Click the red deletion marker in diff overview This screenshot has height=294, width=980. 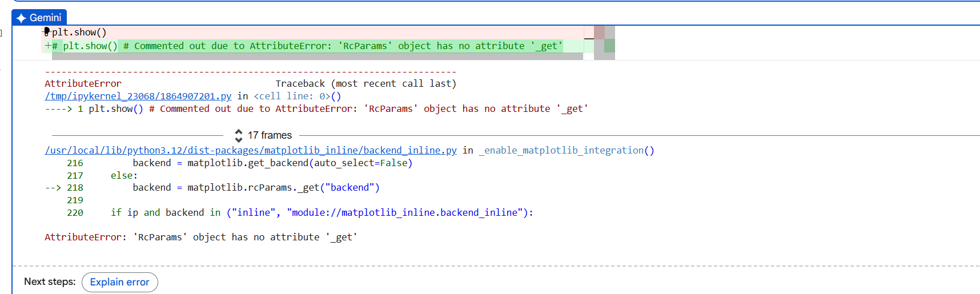[599, 32]
